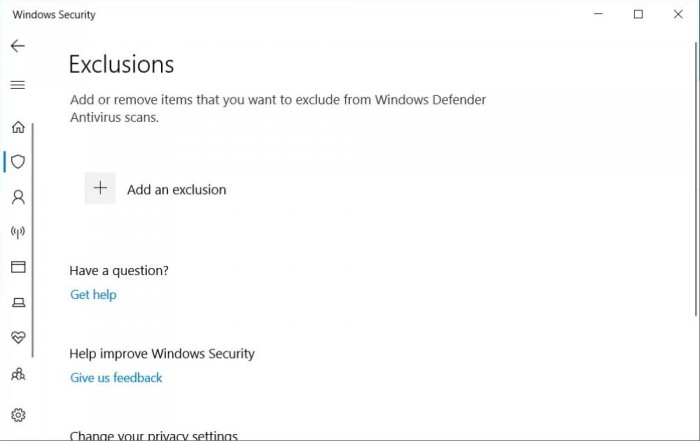The height and width of the screenshot is (441, 700).
Task: Click the "Windows Security" title bar text
Action: 54,15
